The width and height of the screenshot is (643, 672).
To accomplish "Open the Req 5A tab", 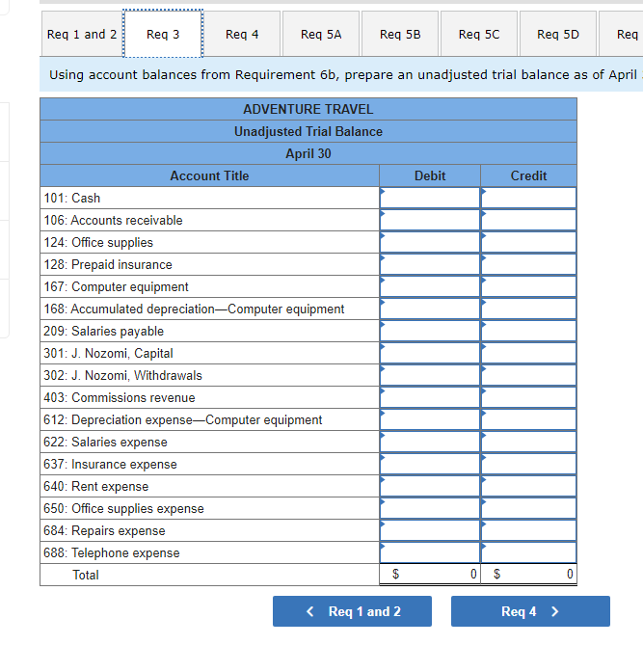I will 321,34.
